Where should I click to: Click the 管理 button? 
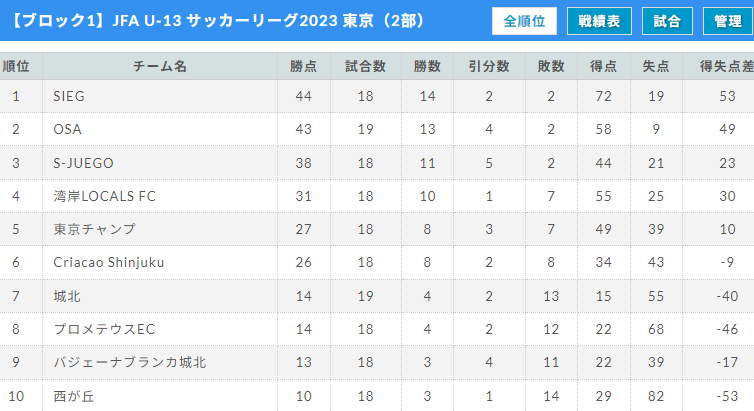pyautogui.click(x=728, y=21)
